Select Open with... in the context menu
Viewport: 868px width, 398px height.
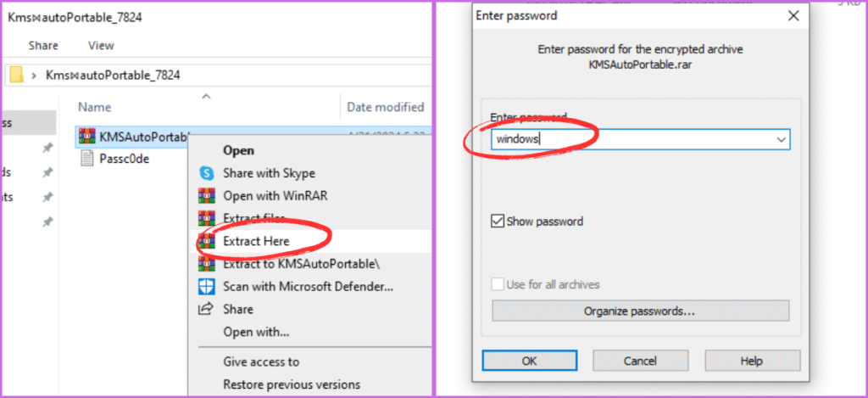[256, 332]
